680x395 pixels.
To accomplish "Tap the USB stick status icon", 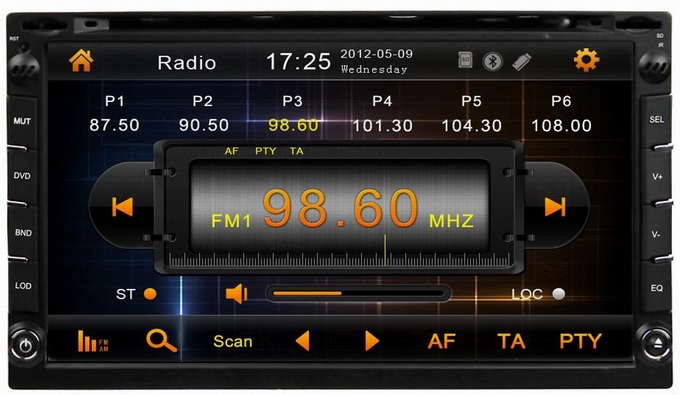I will (x=521, y=61).
